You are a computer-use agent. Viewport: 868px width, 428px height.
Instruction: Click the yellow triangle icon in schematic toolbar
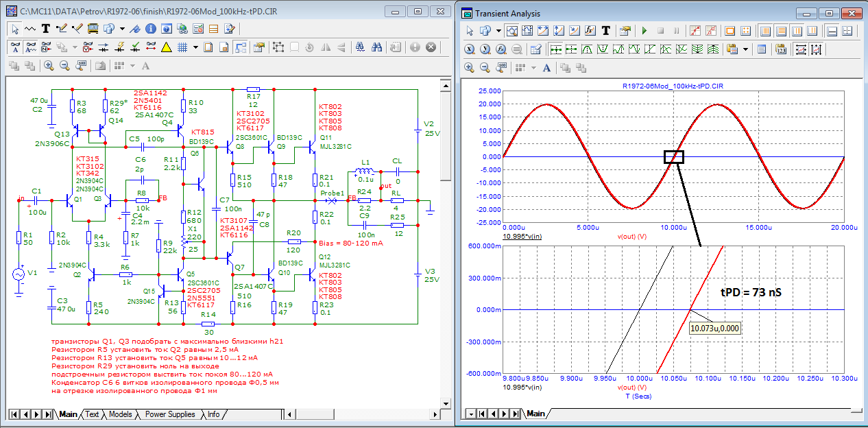click(166, 47)
